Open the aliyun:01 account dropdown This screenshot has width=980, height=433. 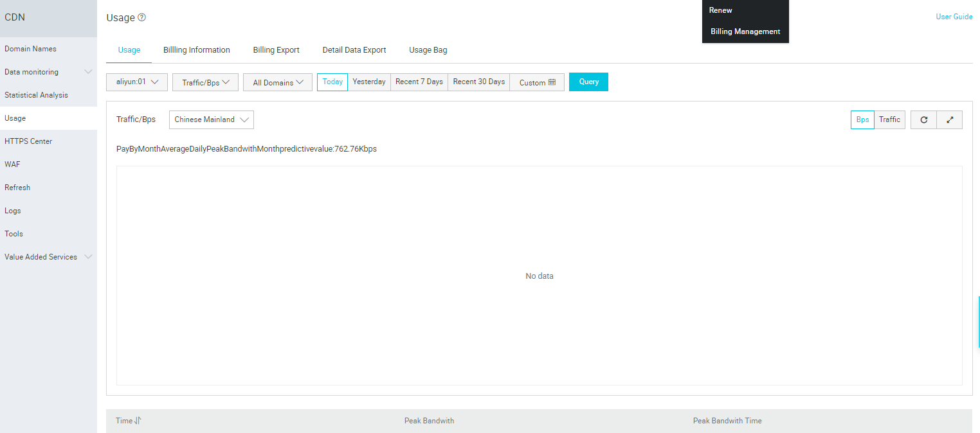tap(137, 82)
